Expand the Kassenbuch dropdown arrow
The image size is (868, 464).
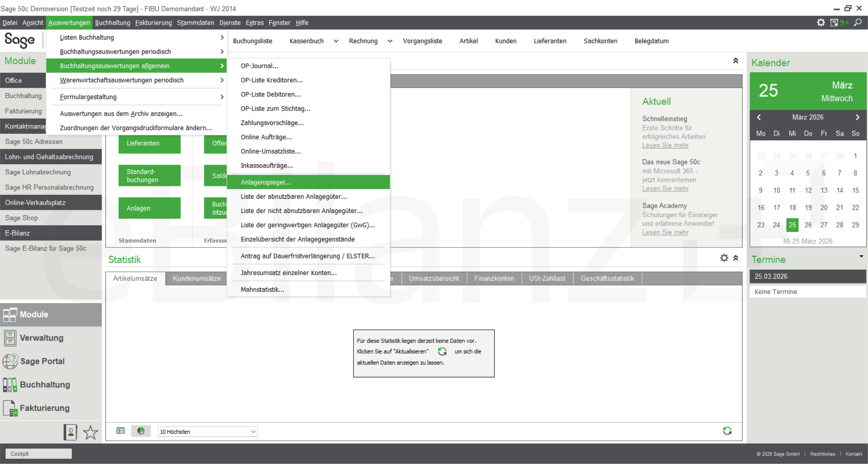tap(336, 41)
